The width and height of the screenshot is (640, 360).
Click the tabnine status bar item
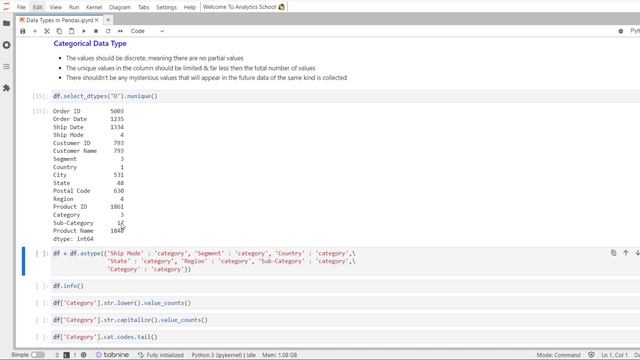(113, 355)
